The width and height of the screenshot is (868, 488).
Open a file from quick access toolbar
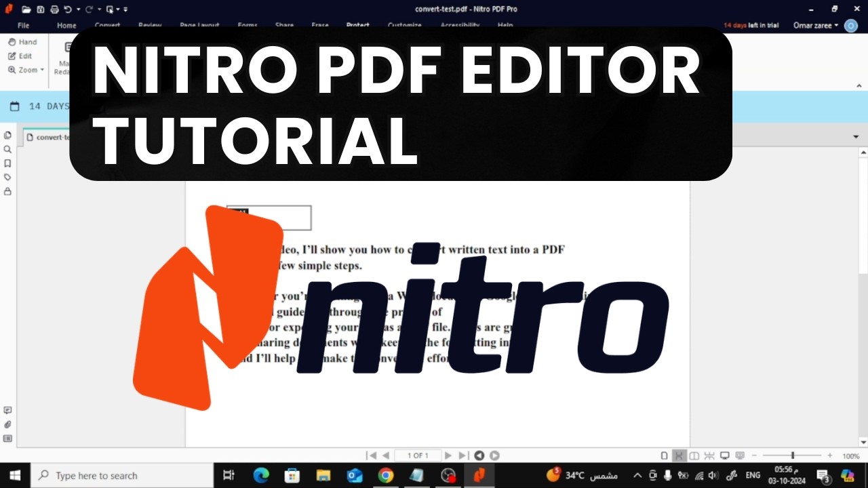tap(26, 9)
